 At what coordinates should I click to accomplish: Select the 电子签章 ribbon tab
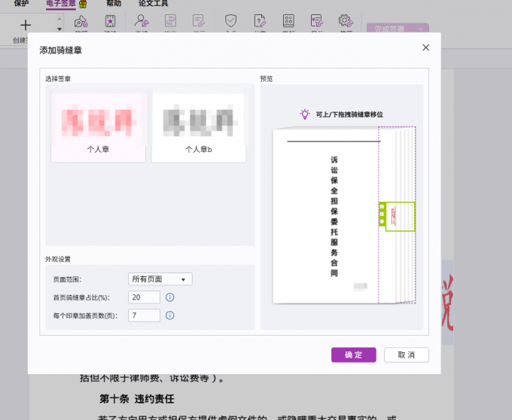coord(61,4)
